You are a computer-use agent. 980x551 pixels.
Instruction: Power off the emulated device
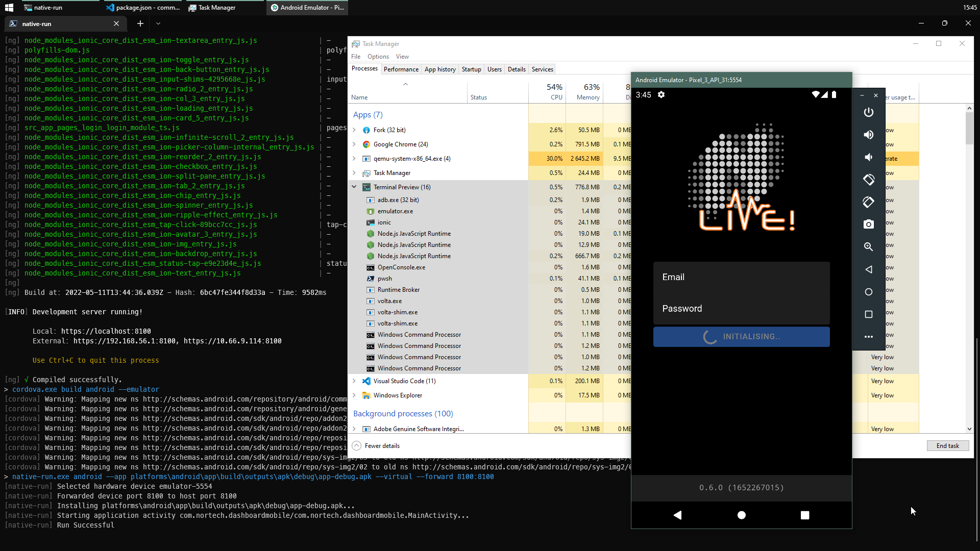tap(869, 112)
